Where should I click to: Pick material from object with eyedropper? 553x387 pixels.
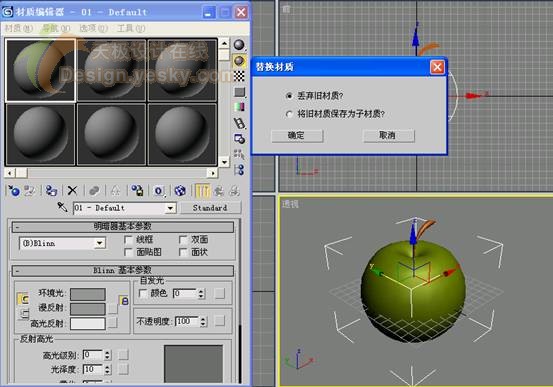tap(62, 207)
